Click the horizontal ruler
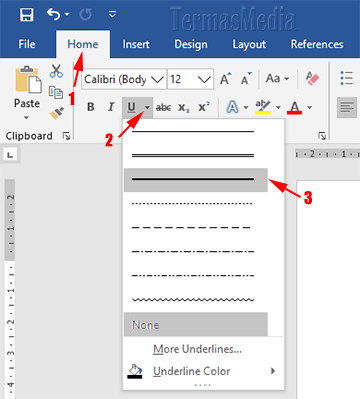This screenshot has height=399, width=360. click(327, 154)
